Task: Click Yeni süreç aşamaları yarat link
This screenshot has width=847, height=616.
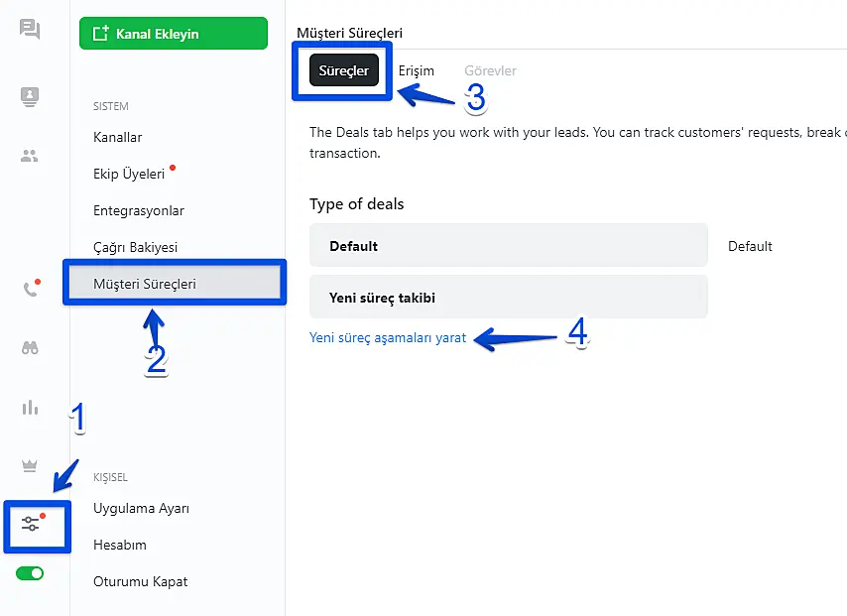Action: click(x=388, y=337)
